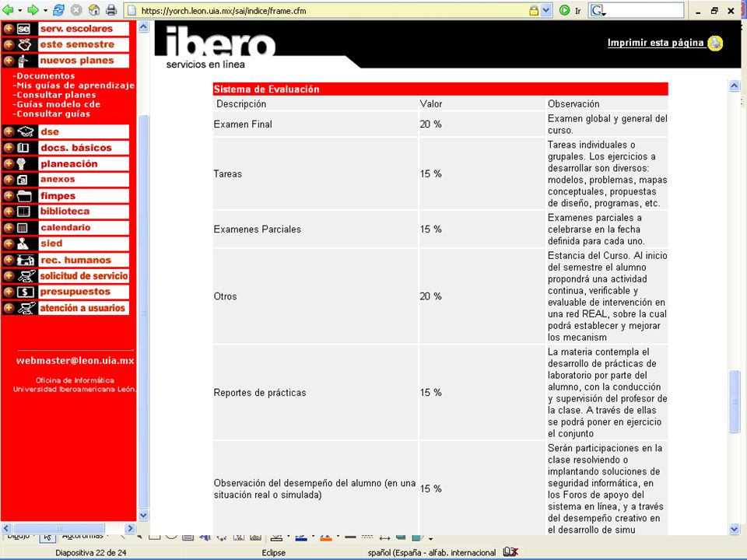The image size is (747, 560).
Task: Click the lightbulb icon for planeación
Action: (x=21, y=164)
